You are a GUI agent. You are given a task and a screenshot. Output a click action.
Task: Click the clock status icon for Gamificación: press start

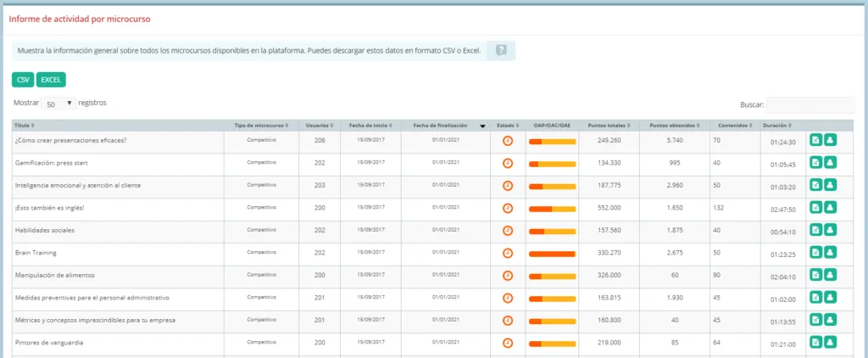(508, 164)
